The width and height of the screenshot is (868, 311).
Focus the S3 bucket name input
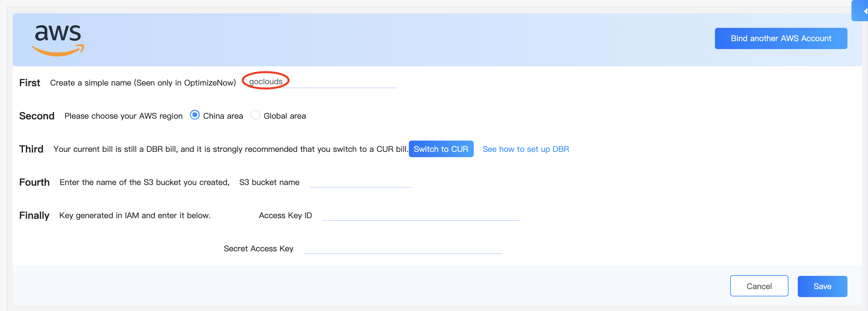[360, 182]
